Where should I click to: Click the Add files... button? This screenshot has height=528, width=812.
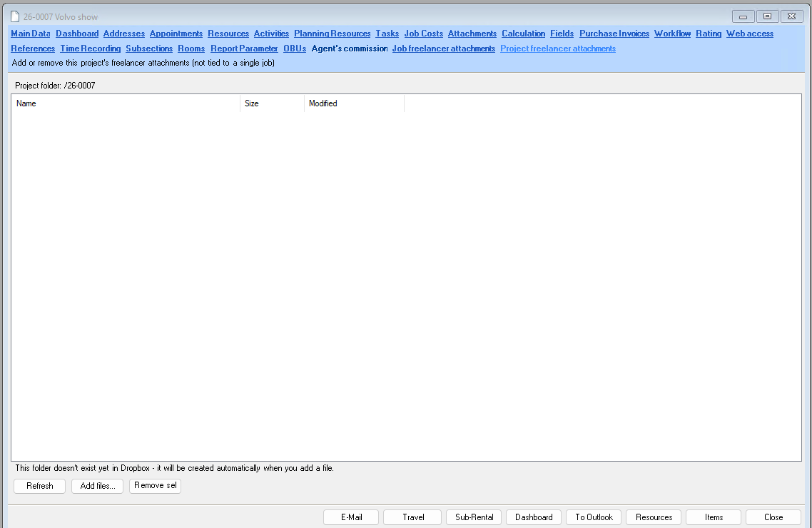[97, 486]
